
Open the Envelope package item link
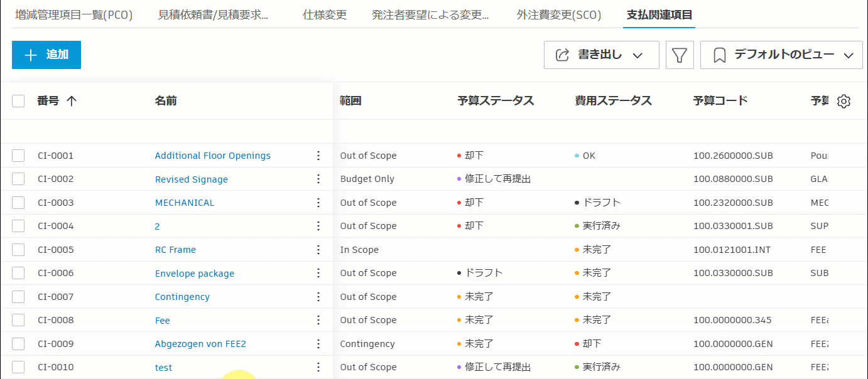tap(195, 274)
